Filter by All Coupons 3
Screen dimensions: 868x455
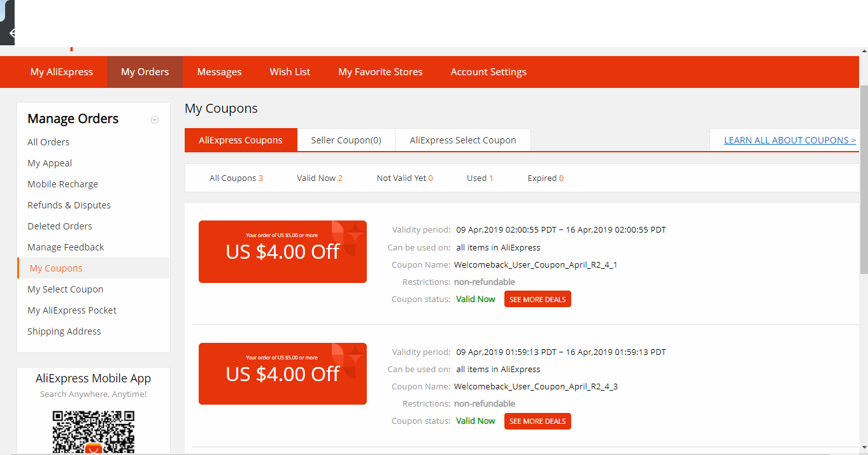236,178
